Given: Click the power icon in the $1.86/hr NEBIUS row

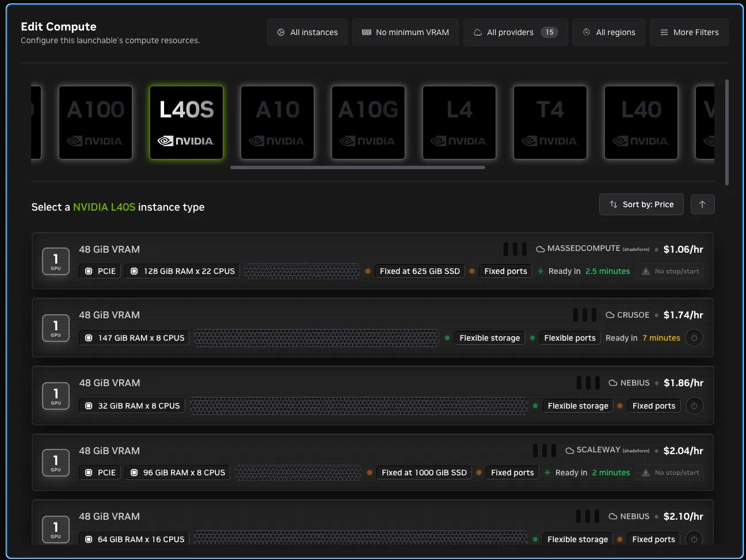Looking at the screenshot, I should [x=694, y=406].
